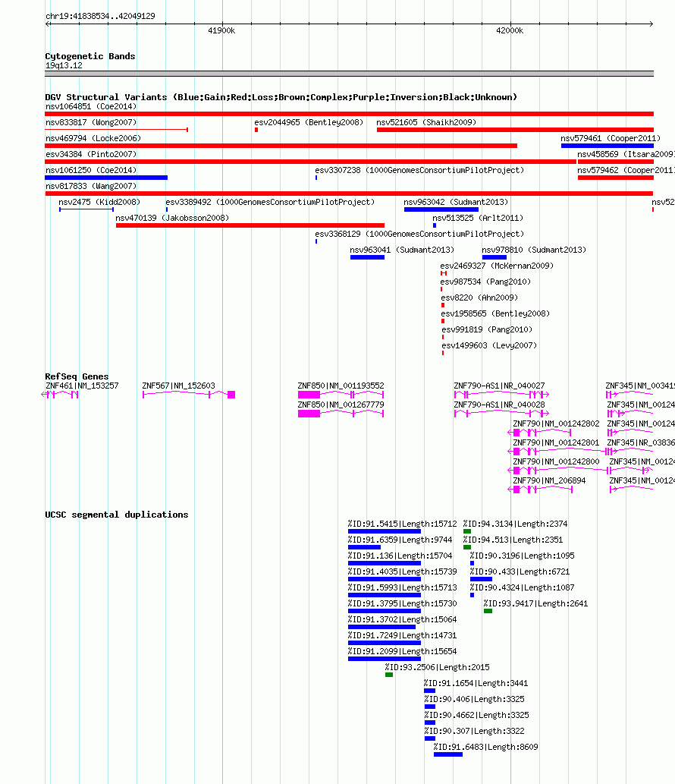Click the 41900k ruler position label
The image size is (675, 784).
[x=221, y=31]
